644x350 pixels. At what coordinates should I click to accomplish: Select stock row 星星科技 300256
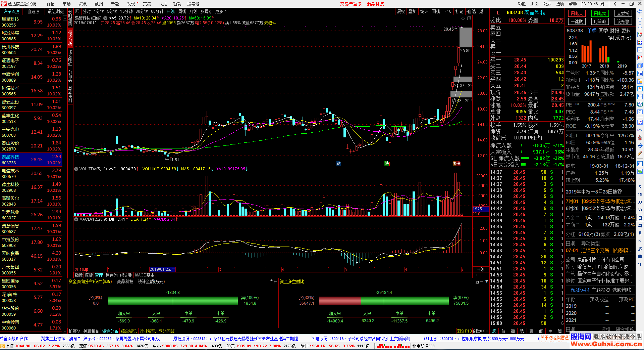(x=31, y=22)
